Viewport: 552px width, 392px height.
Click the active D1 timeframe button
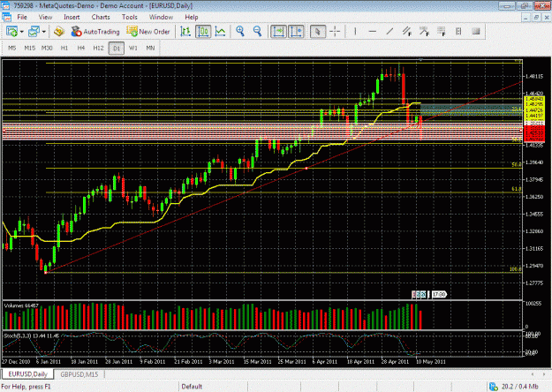click(117, 49)
